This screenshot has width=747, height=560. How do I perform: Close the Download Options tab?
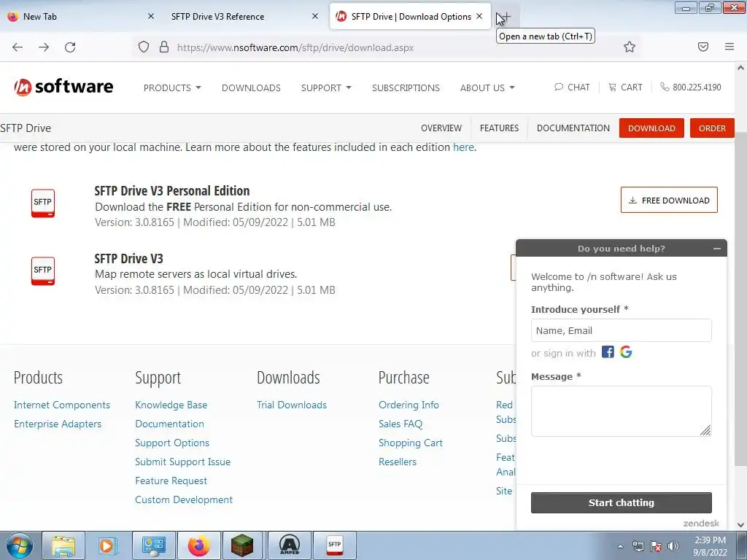click(x=479, y=16)
